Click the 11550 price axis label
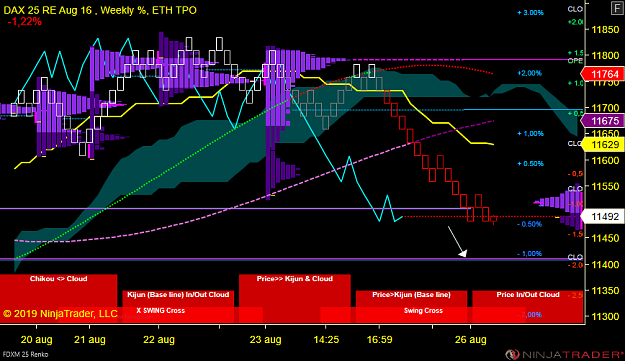The image size is (625, 361). [605, 186]
